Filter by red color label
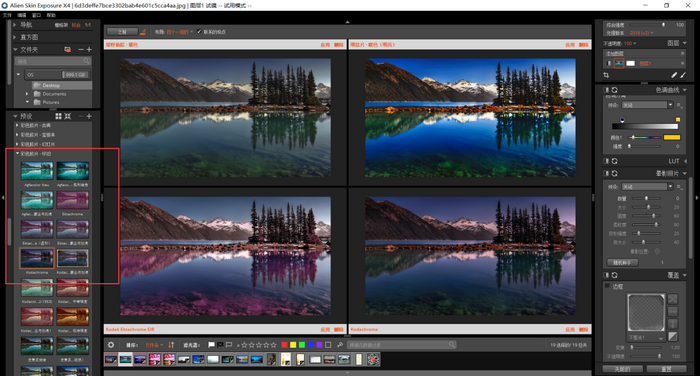Screen dimensions: 700x376 [x=284, y=345]
